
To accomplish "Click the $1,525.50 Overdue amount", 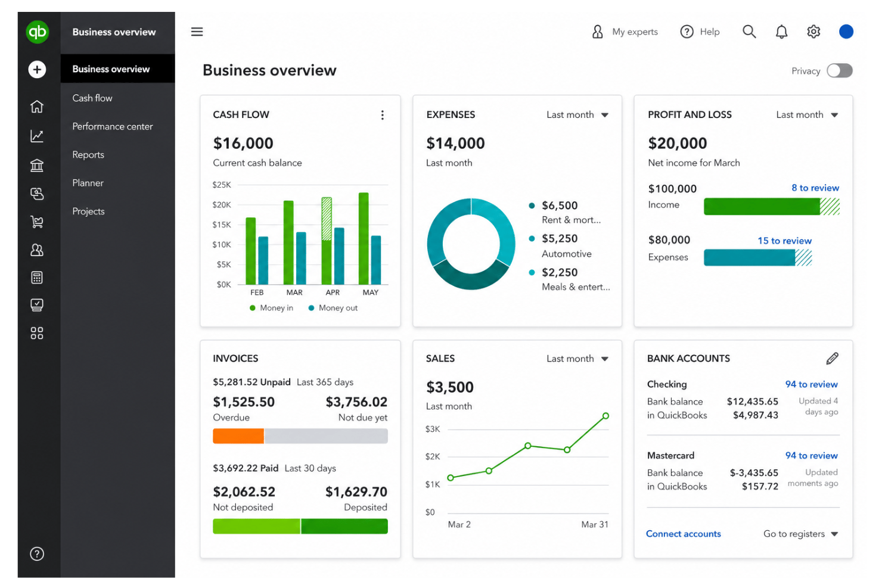I will tap(244, 402).
